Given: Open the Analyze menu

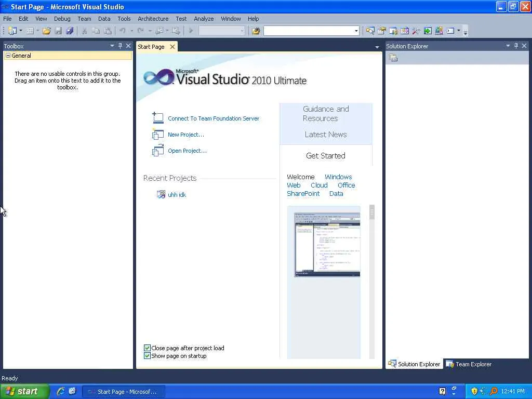Looking at the screenshot, I should click(204, 19).
